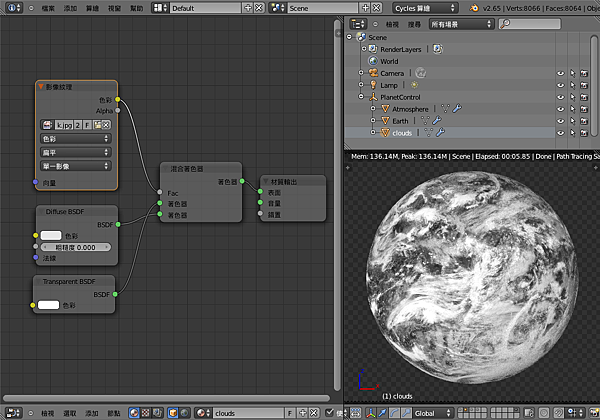Collapse the 影像紋理 node triangle
This screenshot has height=420, width=600.
[41, 87]
